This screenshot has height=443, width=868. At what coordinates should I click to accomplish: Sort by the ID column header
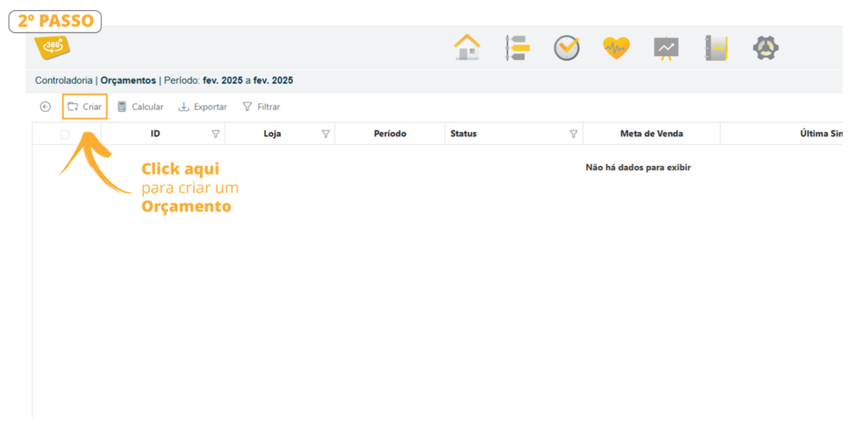point(155,134)
